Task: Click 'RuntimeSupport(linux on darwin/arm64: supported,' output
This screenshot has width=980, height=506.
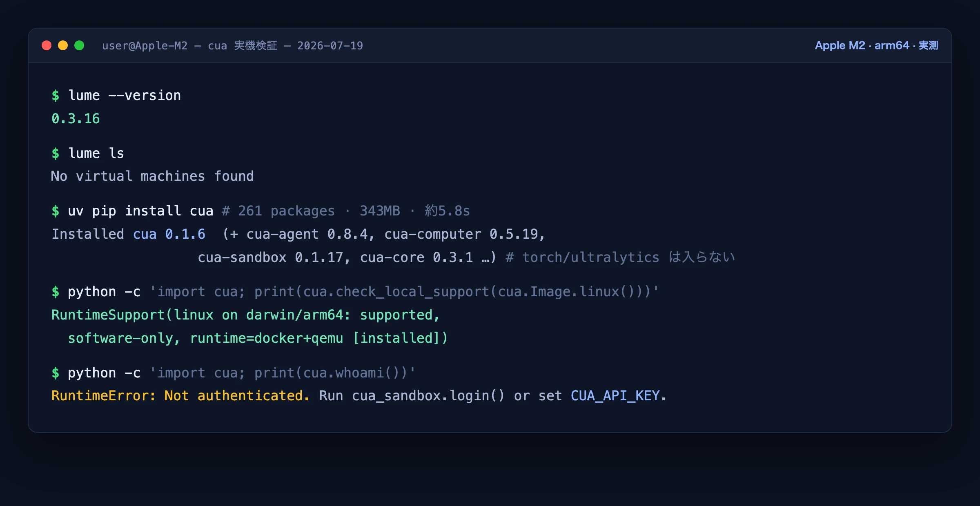Action: click(245, 315)
